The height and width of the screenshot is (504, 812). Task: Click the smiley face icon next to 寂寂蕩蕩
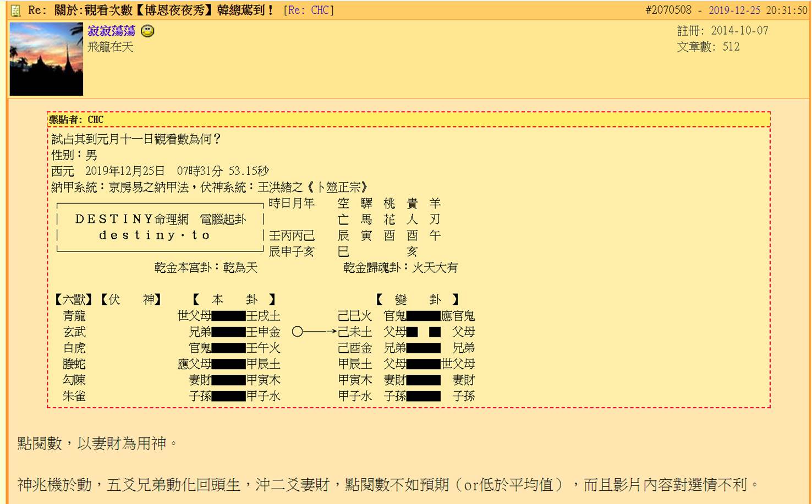pos(146,31)
